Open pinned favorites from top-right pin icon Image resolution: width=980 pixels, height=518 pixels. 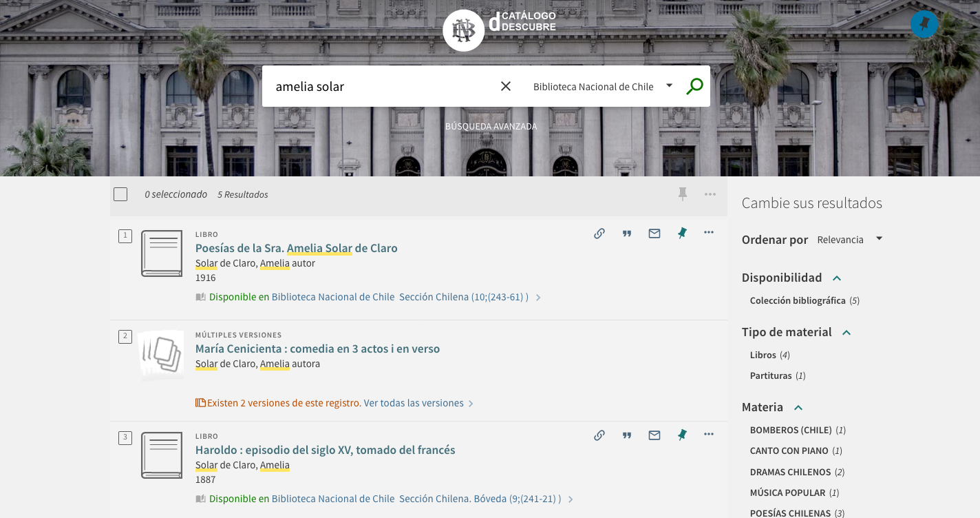pos(924,25)
